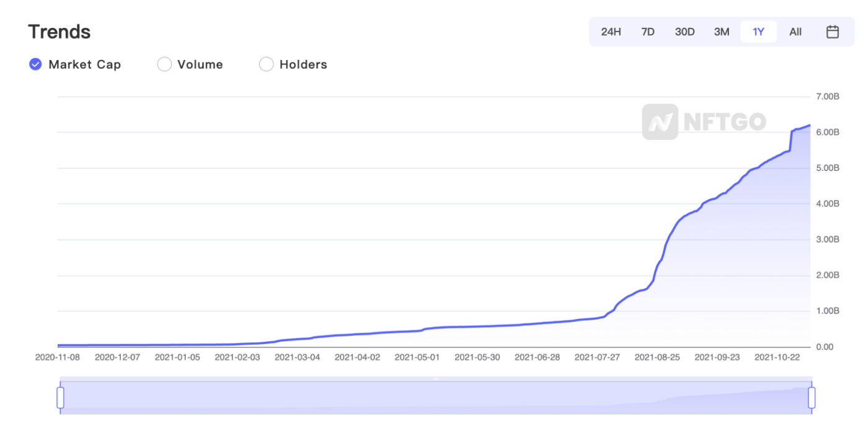Grab the right handle of range slider
This screenshot has height=428, width=868.
point(812,398)
